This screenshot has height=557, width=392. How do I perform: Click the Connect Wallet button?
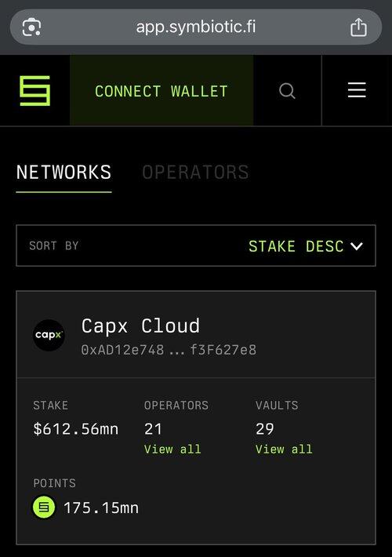point(162,90)
